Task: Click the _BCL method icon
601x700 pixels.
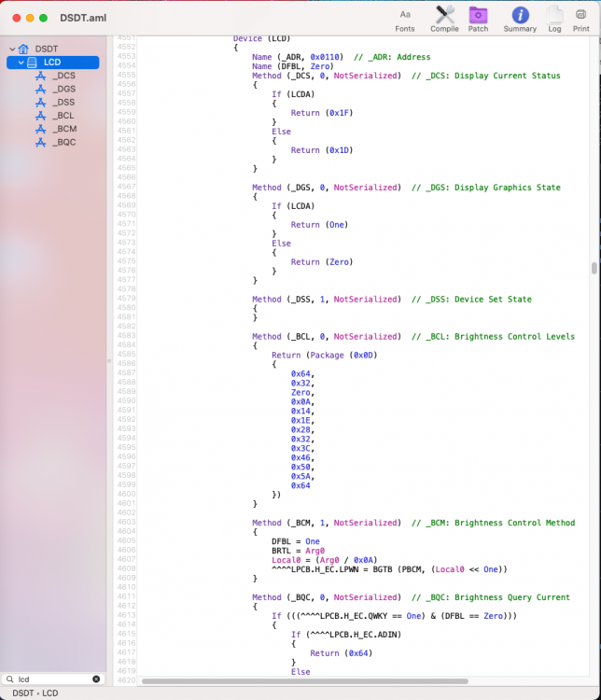Action: 41,115
